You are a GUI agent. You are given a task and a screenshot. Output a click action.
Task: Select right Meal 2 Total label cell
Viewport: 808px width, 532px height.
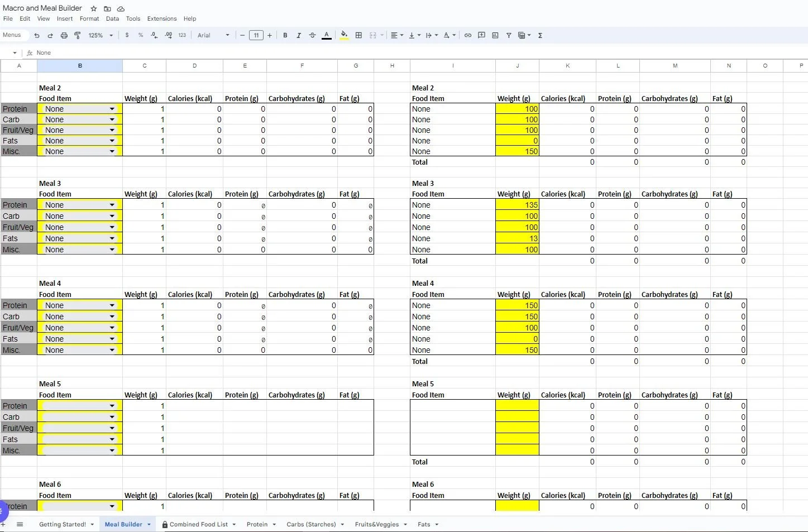pyautogui.click(x=452, y=162)
